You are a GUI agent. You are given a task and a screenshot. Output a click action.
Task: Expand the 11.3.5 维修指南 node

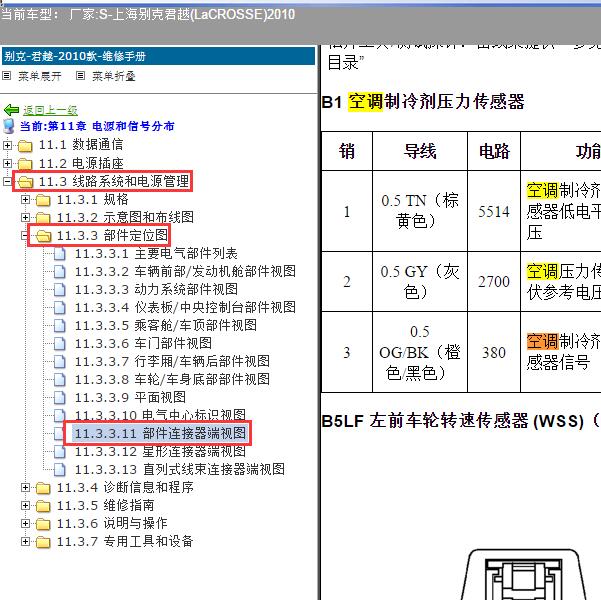[25, 505]
